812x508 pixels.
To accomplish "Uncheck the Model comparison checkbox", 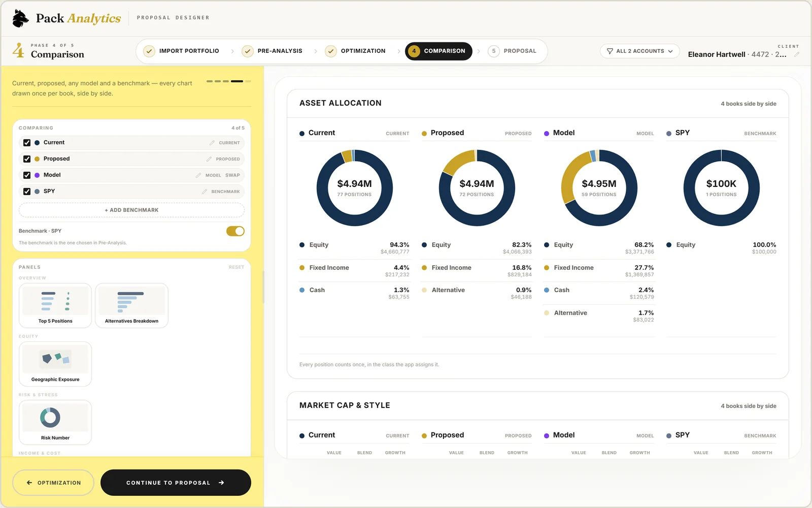I will [x=27, y=175].
